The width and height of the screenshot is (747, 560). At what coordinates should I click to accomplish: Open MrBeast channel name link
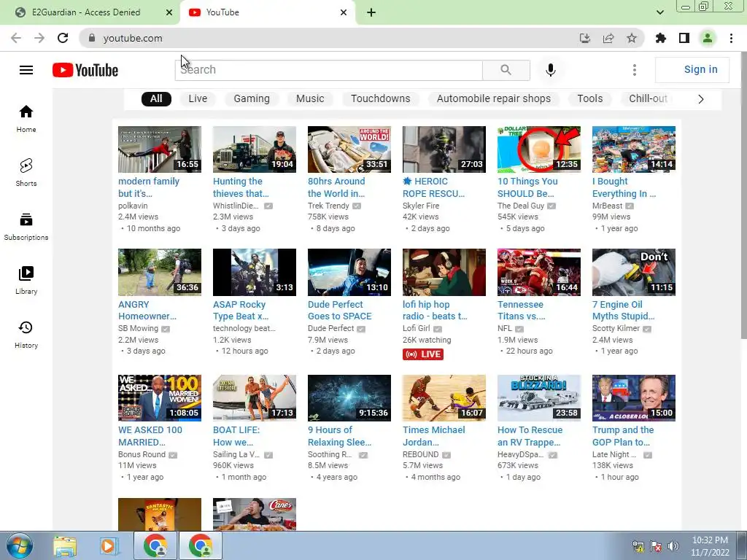click(x=607, y=206)
